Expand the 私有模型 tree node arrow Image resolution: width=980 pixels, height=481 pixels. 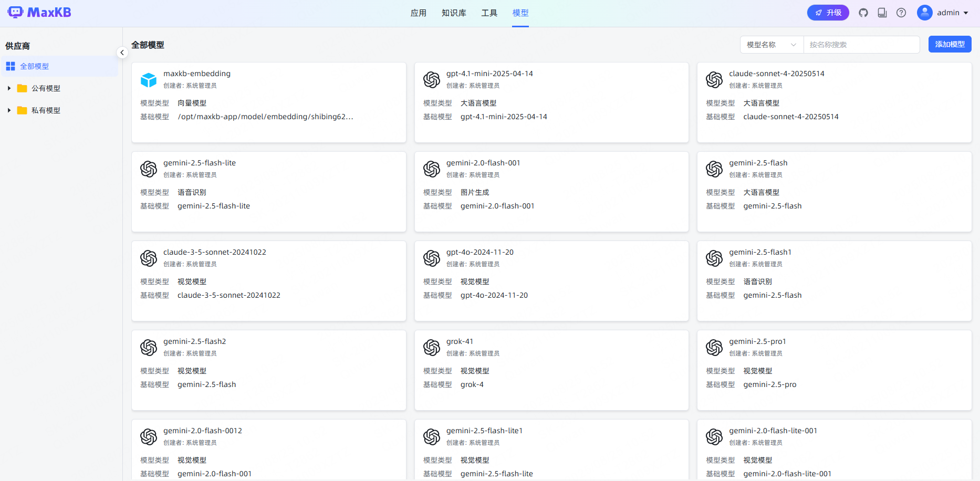(x=9, y=110)
